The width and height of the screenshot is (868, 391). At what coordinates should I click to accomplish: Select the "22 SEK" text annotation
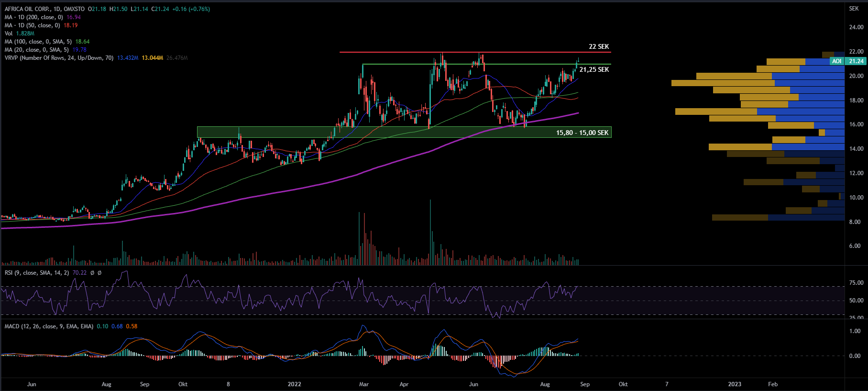(599, 46)
